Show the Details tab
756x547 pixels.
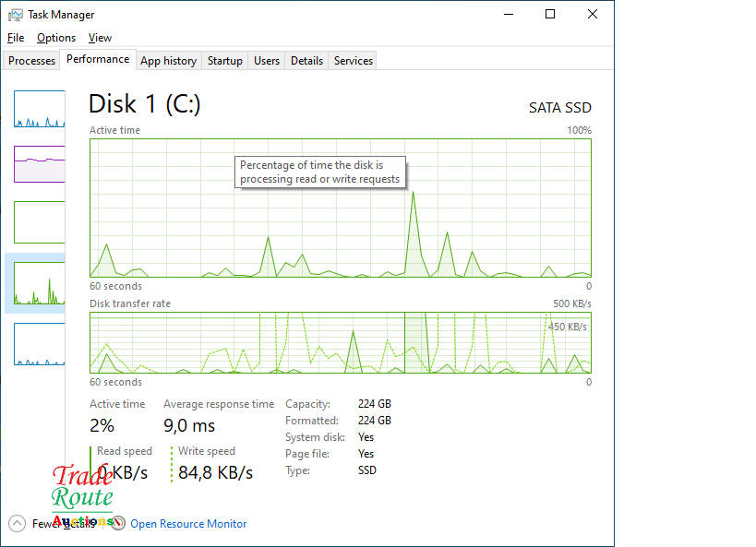tap(306, 61)
